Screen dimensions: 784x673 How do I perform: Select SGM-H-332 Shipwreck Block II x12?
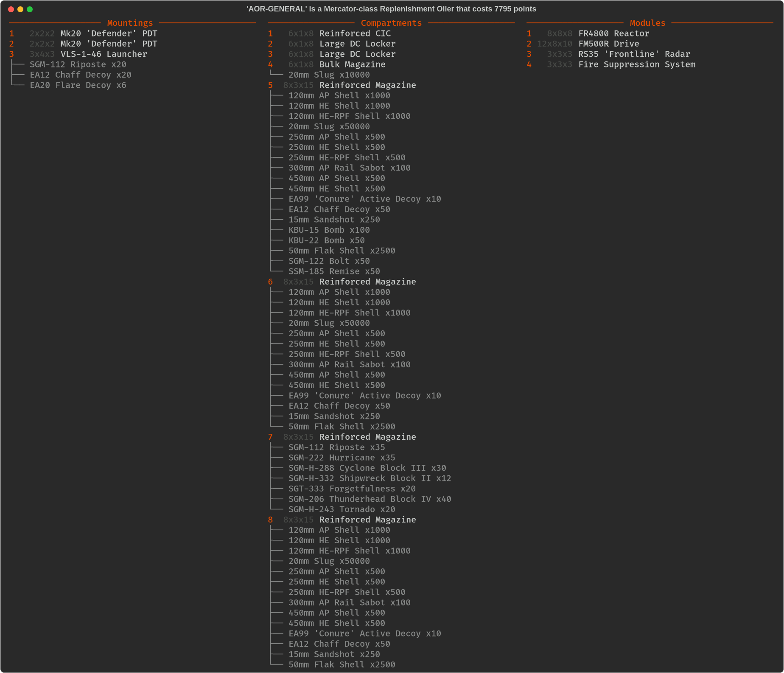[370, 478]
